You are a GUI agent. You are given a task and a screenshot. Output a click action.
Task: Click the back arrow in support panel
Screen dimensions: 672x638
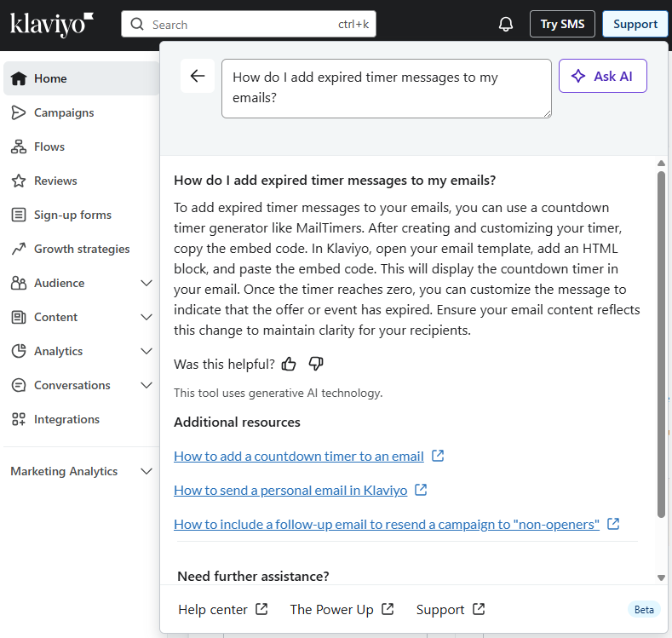click(198, 76)
